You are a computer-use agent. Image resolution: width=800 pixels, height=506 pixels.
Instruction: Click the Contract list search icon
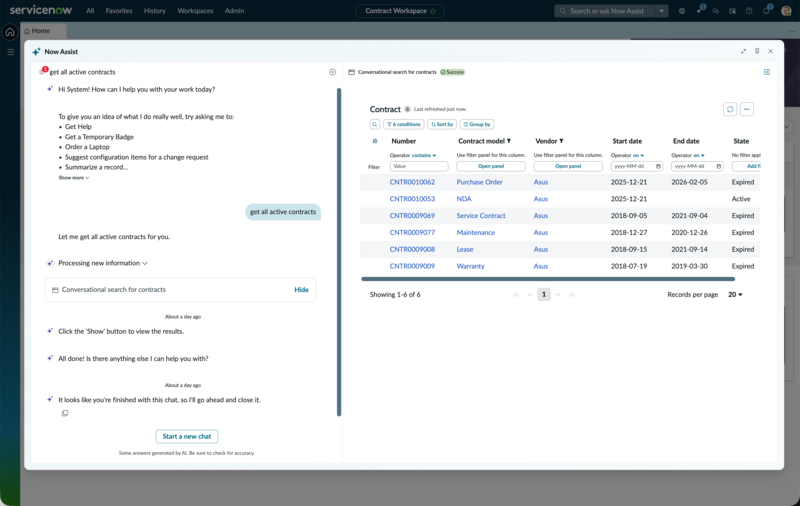tap(375, 124)
